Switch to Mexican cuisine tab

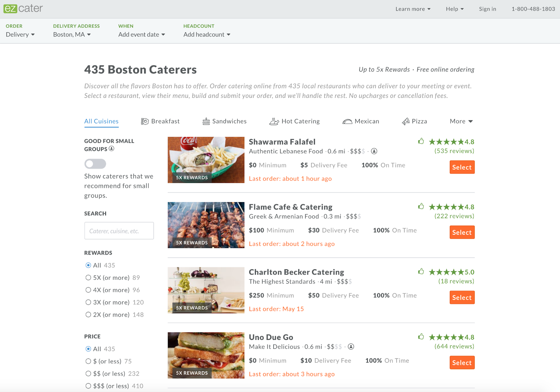click(x=361, y=121)
